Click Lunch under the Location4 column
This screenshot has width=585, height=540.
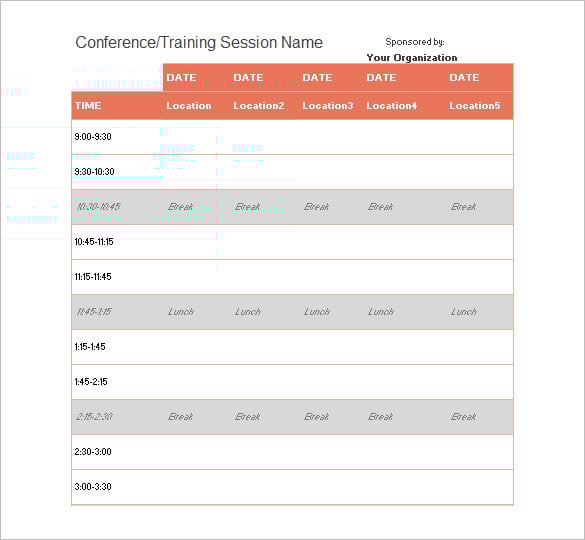(x=381, y=312)
